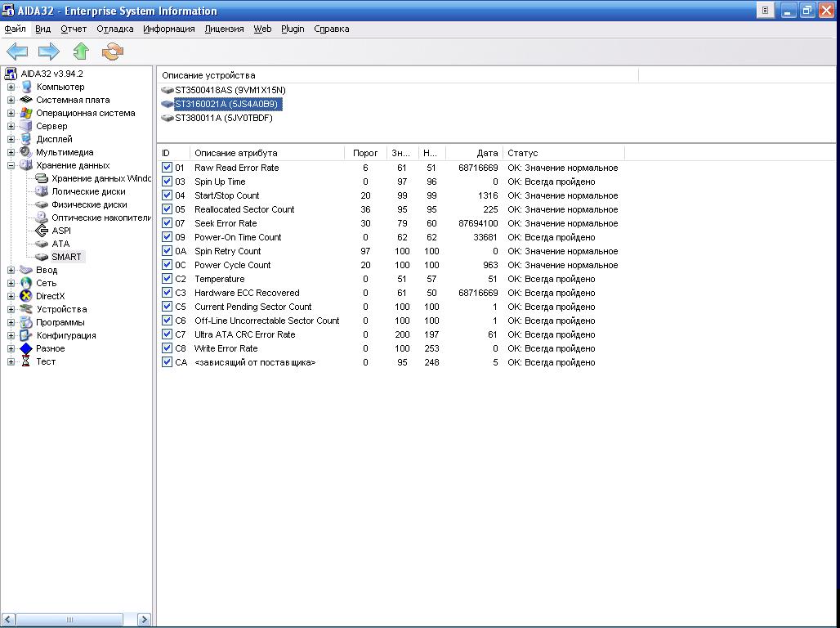This screenshot has height=628, width=840.
Task: Click the ASPI node icon
Action: (42, 231)
